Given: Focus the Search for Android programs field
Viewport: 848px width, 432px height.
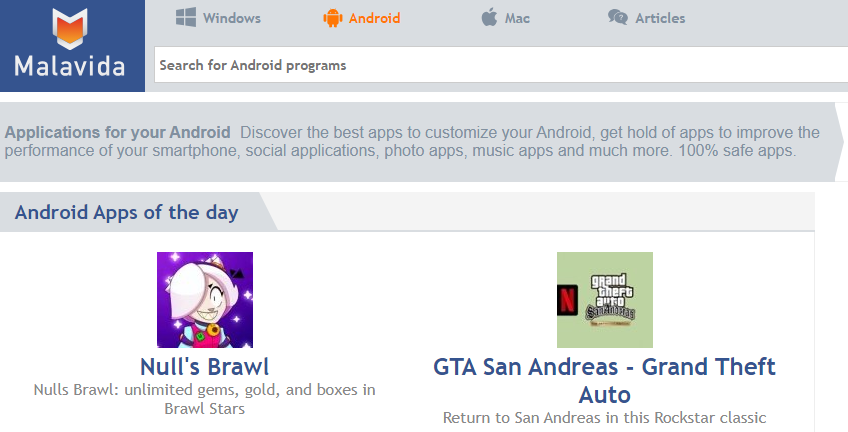Looking at the screenshot, I should [x=501, y=65].
